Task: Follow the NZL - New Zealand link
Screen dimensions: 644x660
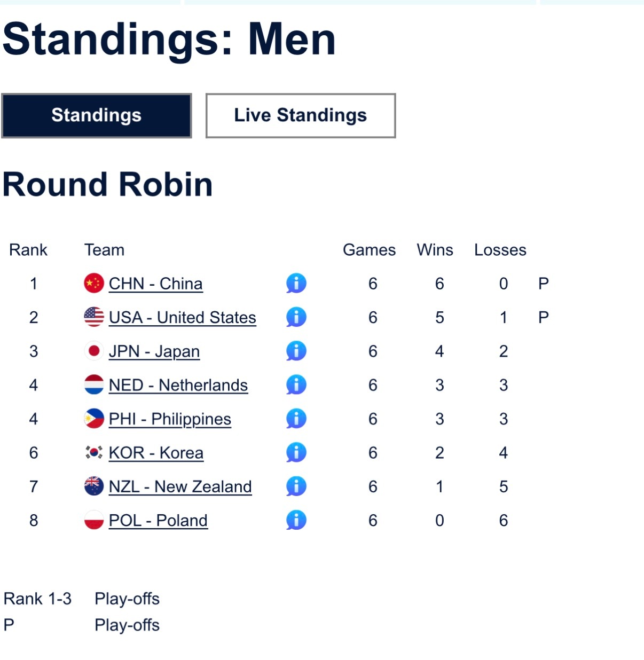Action: pyautogui.click(x=180, y=486)
